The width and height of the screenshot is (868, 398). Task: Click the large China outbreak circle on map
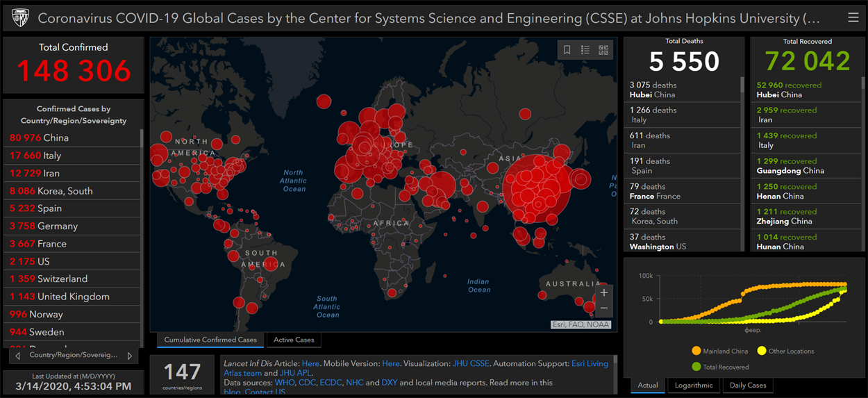537,189
